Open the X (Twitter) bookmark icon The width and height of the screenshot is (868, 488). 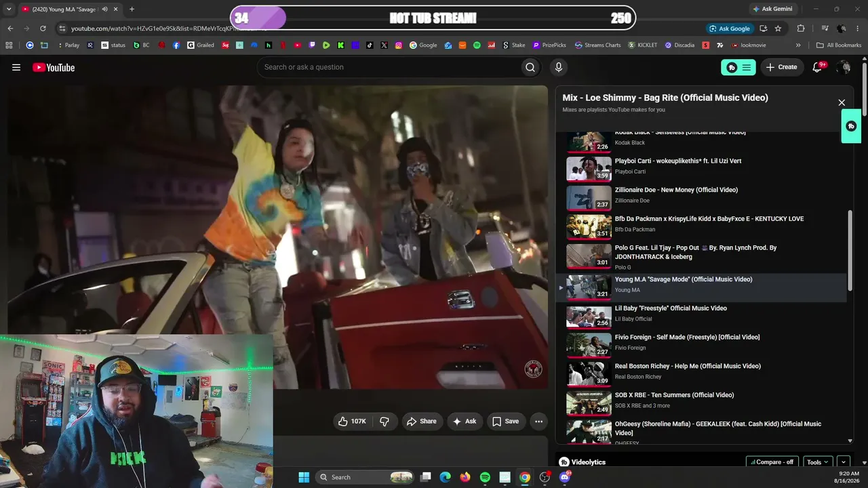[x=384, y=45]
